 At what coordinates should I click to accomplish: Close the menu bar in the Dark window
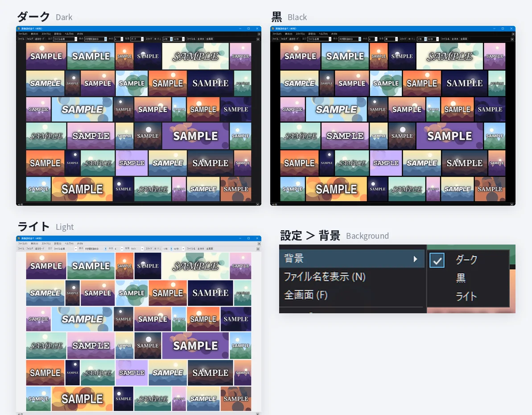click(259, 34)
